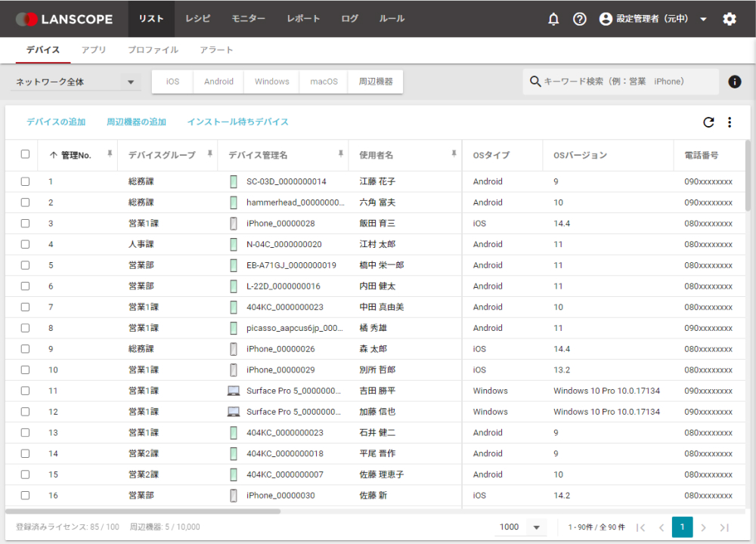The image size is (756, 544).
Task: Open the ネットワーク全体 dropdown
Action: [x=73, y=81]
